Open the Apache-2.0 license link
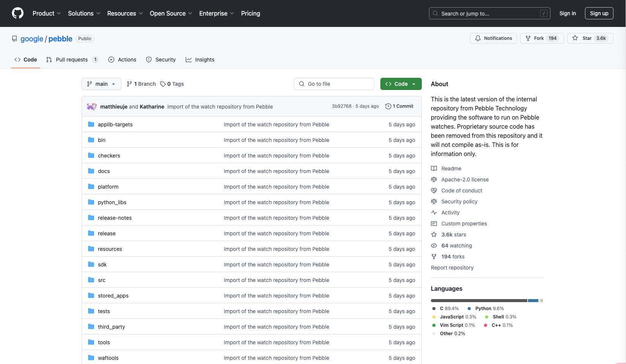The height and width of the screenshot is (364, 626). [465, 180]
